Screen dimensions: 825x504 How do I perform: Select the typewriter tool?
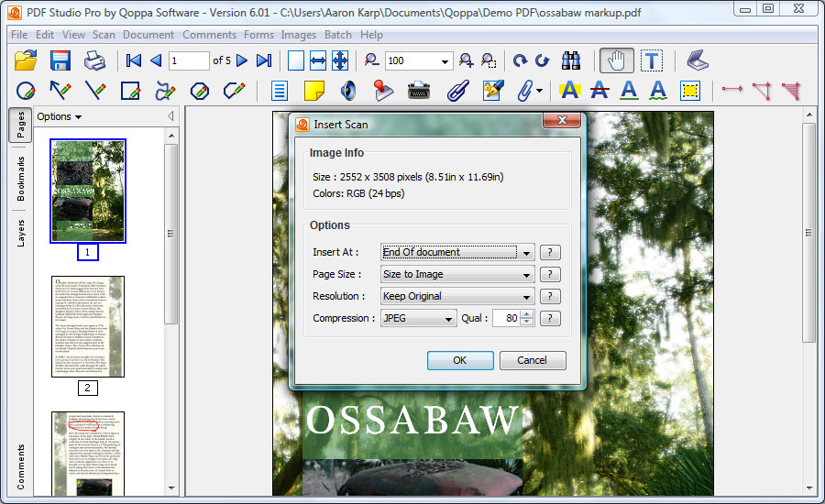[x=419, y=91]
